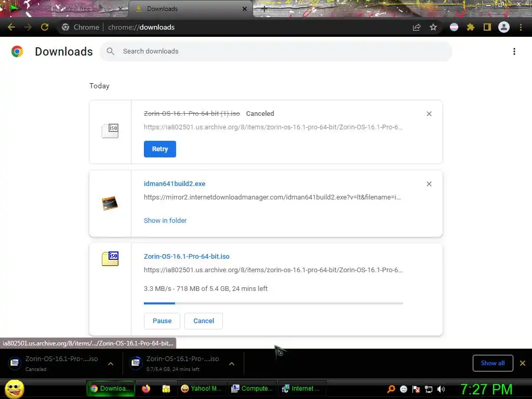
Task: Reload the downloads page
Action: click(x=45, y=27)
